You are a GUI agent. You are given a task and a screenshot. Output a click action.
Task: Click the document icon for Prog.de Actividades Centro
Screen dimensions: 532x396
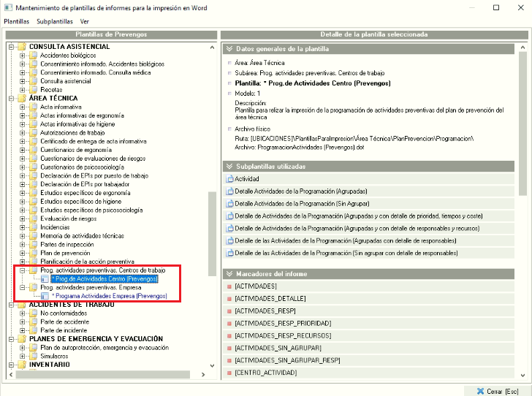click(45, 279)
